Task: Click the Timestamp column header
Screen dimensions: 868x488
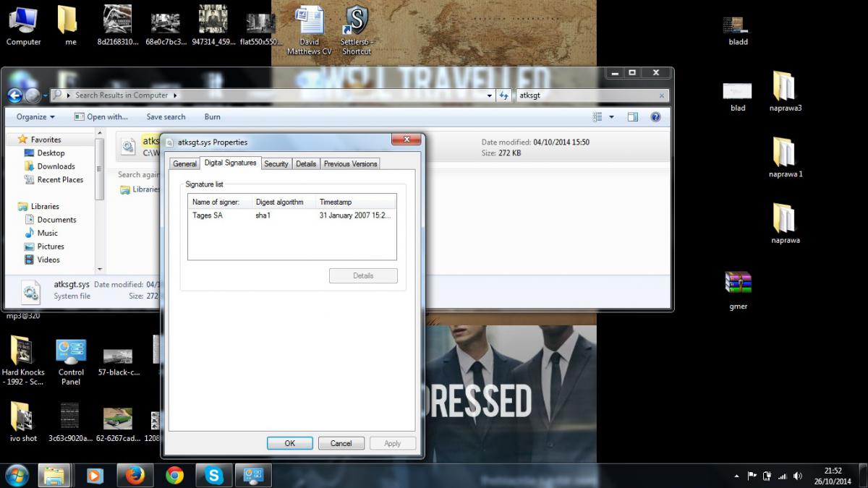Action: tap(356, 202)
